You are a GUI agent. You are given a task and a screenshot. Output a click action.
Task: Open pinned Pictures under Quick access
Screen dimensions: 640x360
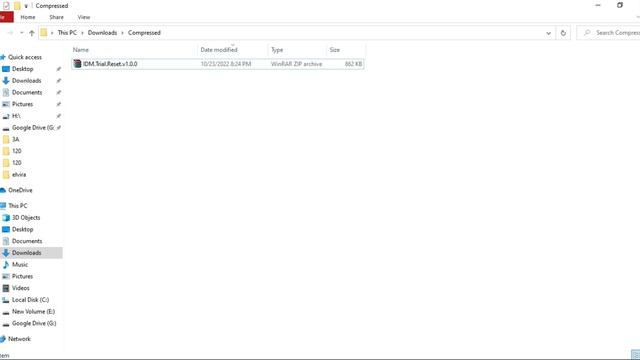coord(22,104)
